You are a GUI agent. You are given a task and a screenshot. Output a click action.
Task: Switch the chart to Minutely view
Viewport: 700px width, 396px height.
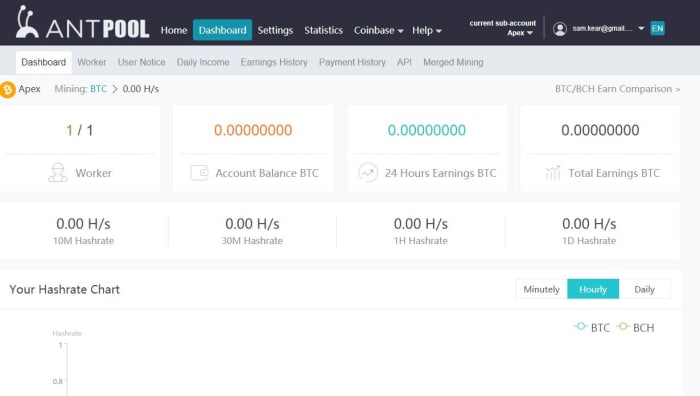coord(541,289)
